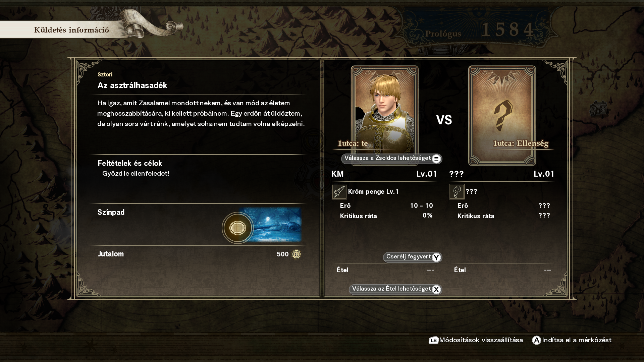Click the gold coin reward icon
Image resolution: width=644 pixels, height=362 pixels.
(296, 254)
